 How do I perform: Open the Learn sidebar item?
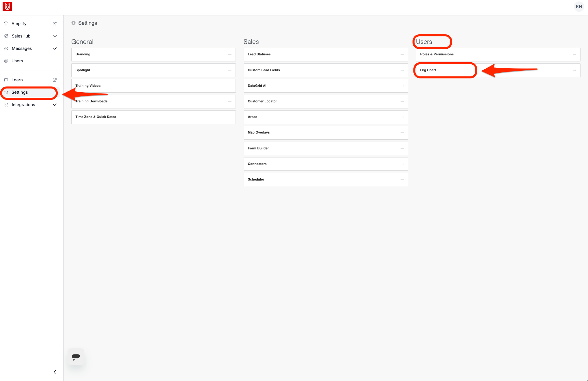point(17,80)
